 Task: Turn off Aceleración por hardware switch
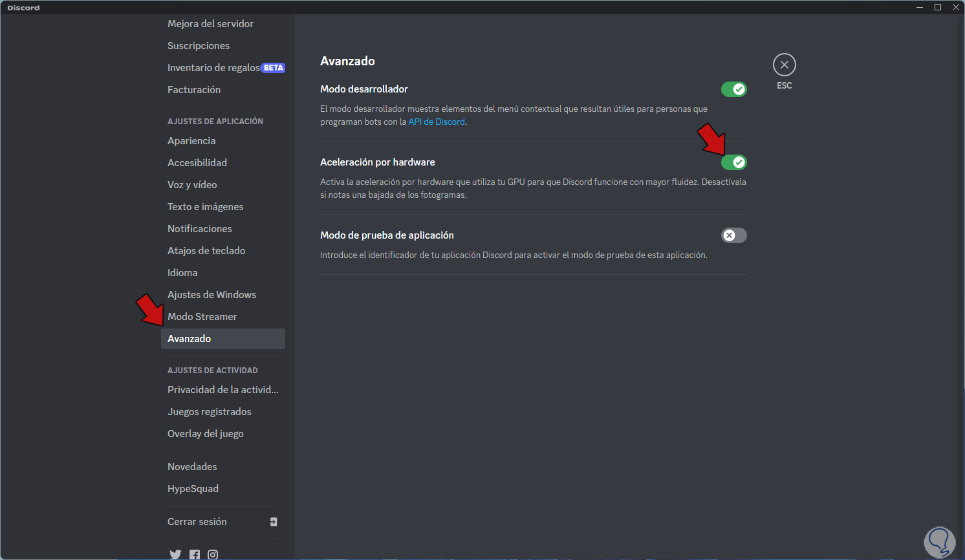coord(733,162)
